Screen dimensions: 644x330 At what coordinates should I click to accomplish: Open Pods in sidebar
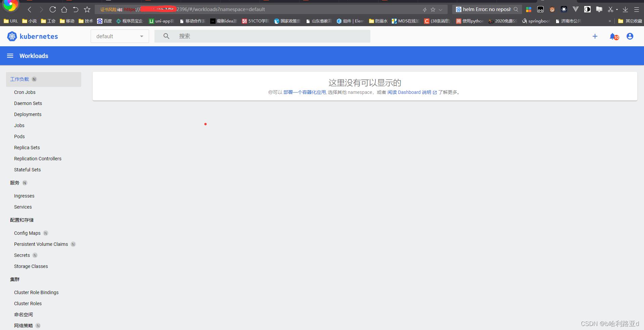coord(19,136)
